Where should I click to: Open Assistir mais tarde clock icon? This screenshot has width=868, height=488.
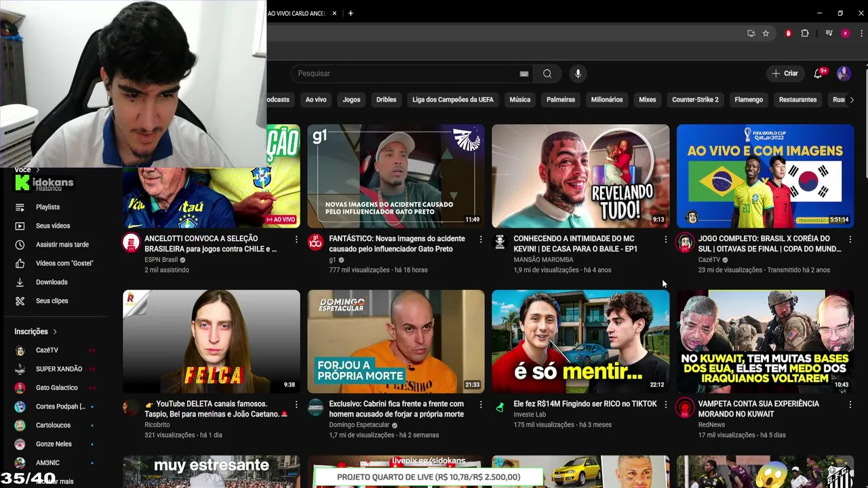(x=20, y=245)
